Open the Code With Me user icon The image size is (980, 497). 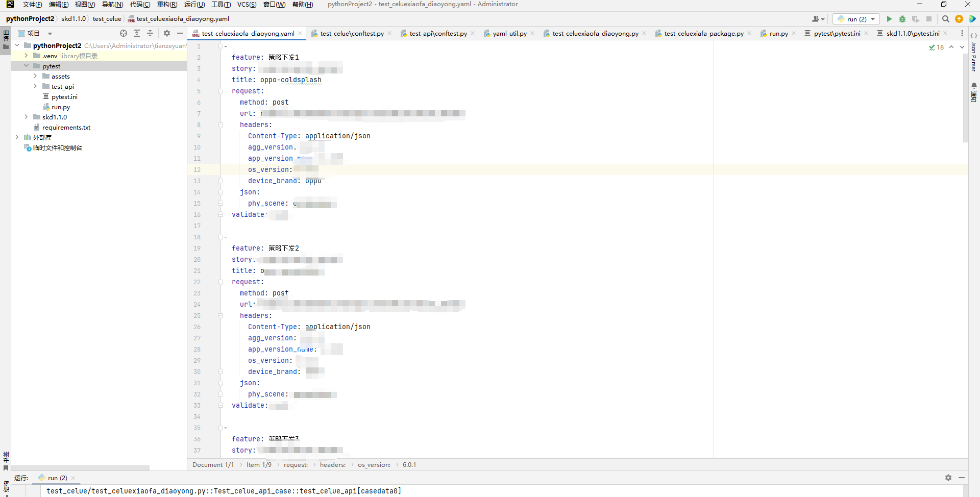click(818, 19)
